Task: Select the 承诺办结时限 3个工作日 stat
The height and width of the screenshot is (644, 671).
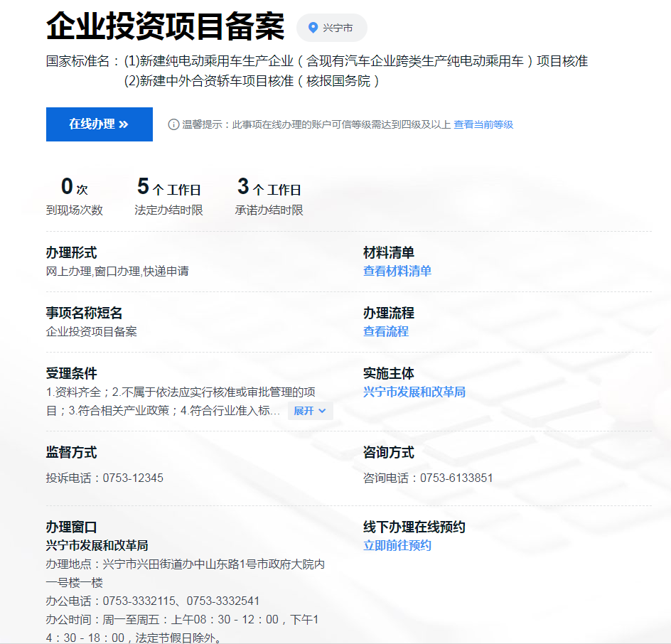Action: (x=269, y=196)
